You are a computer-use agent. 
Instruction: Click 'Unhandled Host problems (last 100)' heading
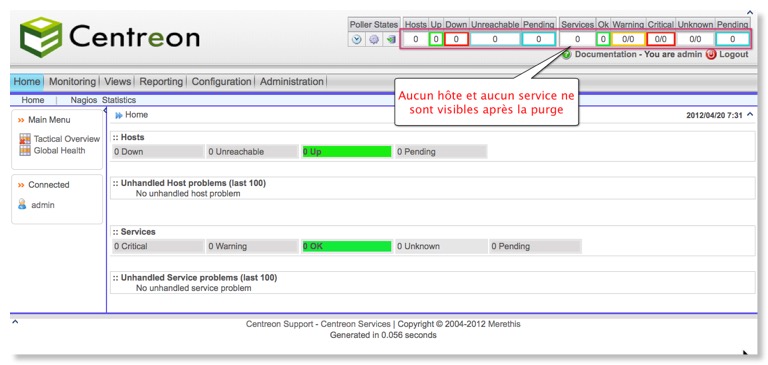193,183
